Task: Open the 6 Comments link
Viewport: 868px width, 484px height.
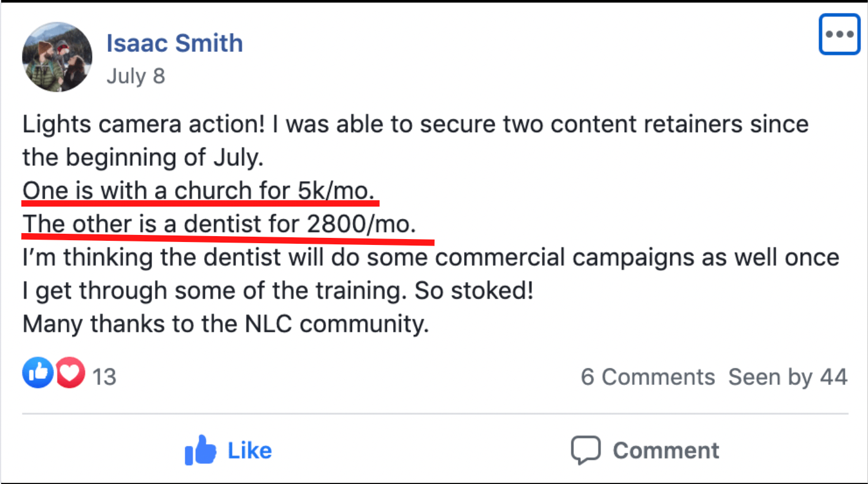Action: (x=647, y=377)
